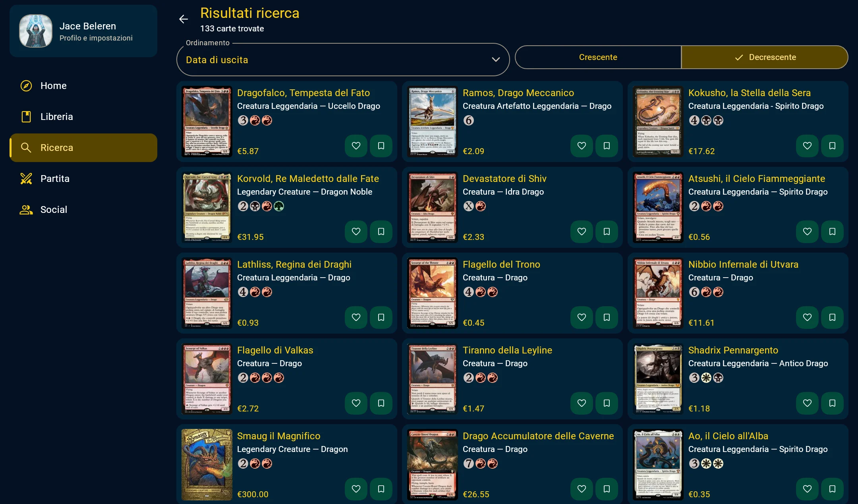Open Partita in the sidebar
The width and height of the screenshot is (858, 504).
tap(83, 179)
